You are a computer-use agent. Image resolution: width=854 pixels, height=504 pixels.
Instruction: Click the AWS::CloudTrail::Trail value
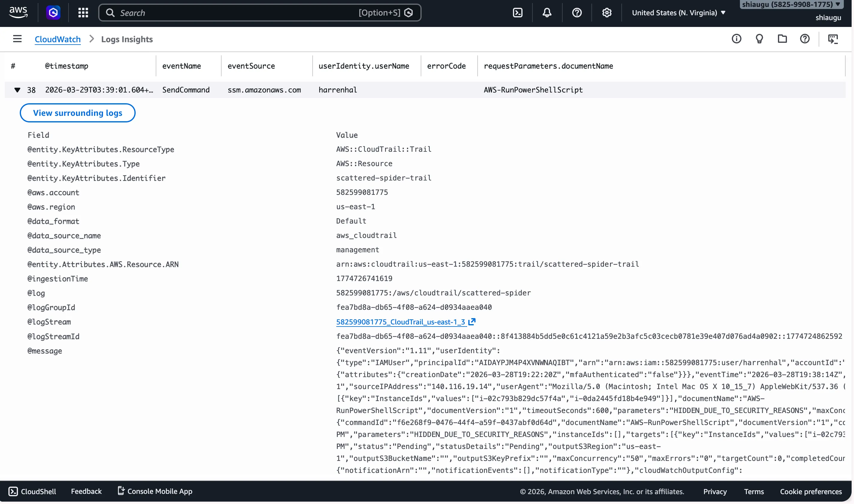384,149
